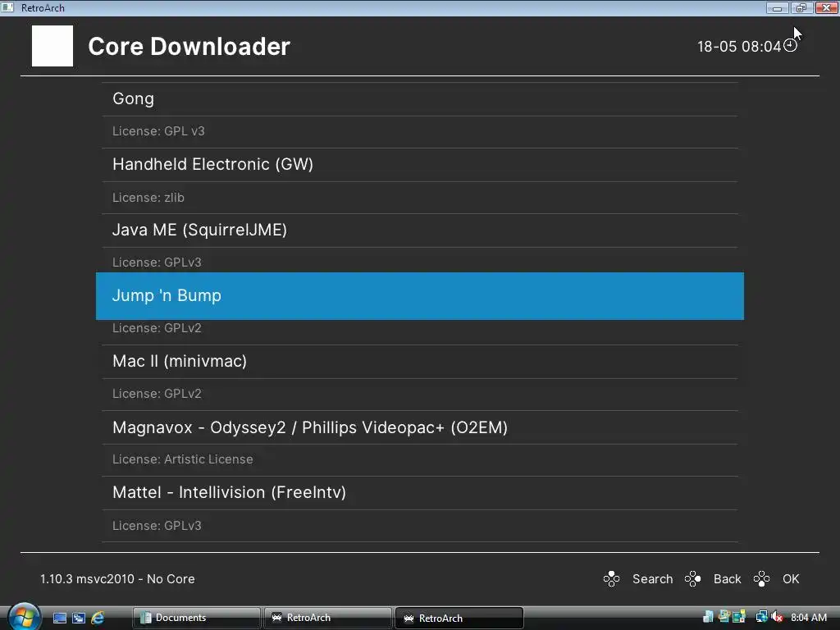Restore down the RetroArch window

point(801,8)
